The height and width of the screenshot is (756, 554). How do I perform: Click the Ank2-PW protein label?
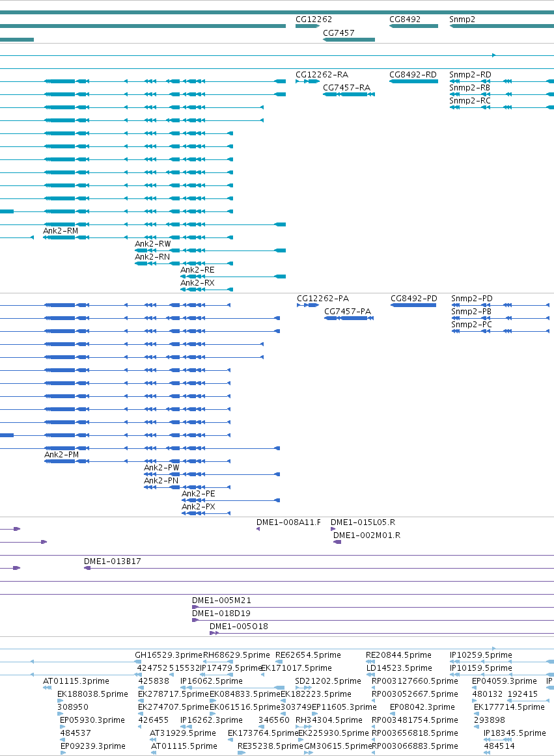point(161,468)
